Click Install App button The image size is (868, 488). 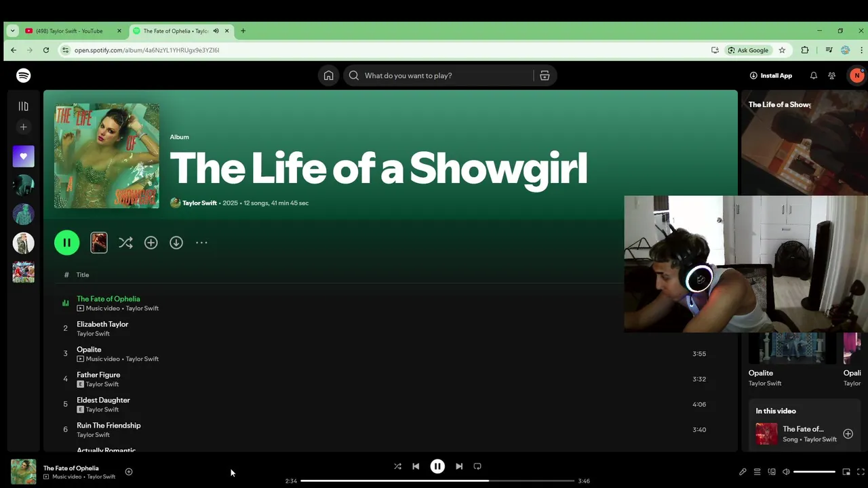[771, 75]
